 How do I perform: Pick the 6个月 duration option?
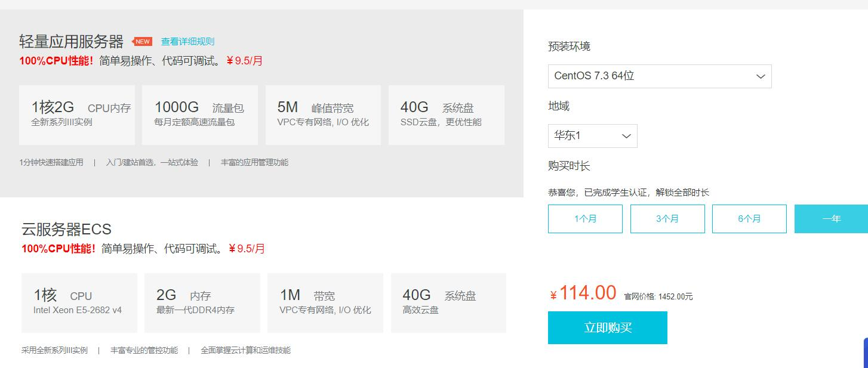(x=749, y=219)
